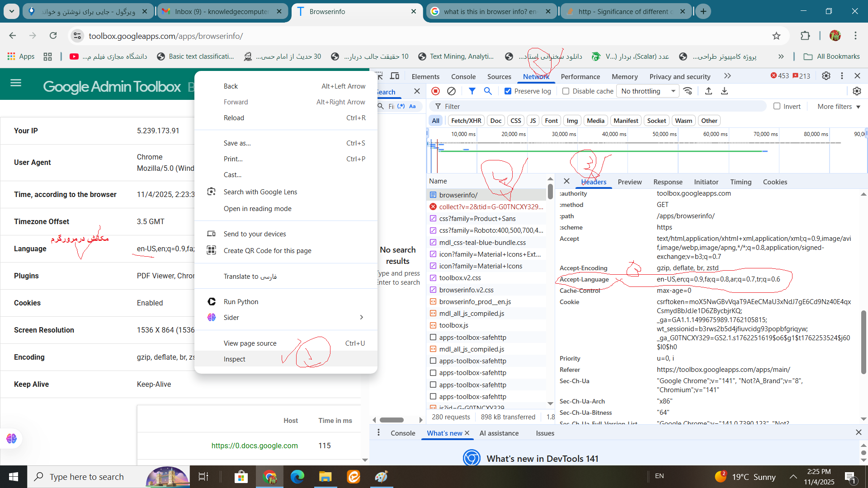Uncheck the Preserve log checkbox

pyautogui.click(x=508, y=91)
